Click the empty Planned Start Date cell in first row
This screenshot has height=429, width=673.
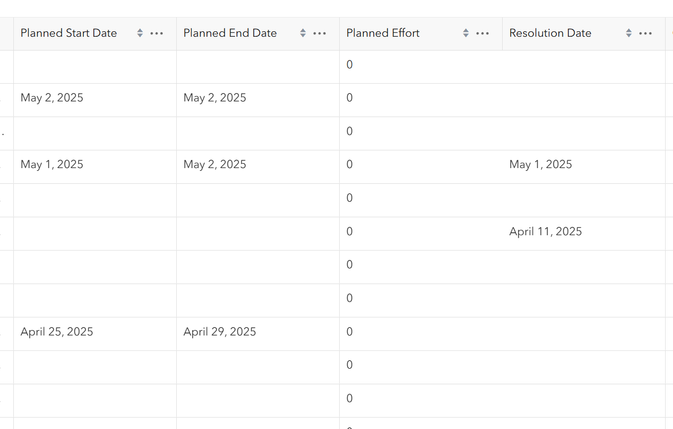coord(95,65)
